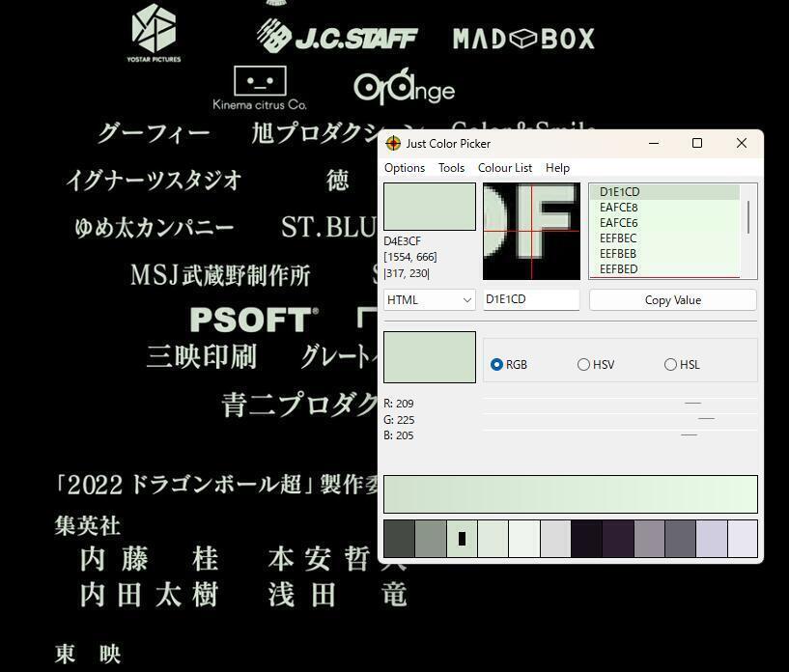This screenshot has width=789, height=672.
Task: Open the Colour List menu
Action: pyautogui.click(x=505, y=168)
